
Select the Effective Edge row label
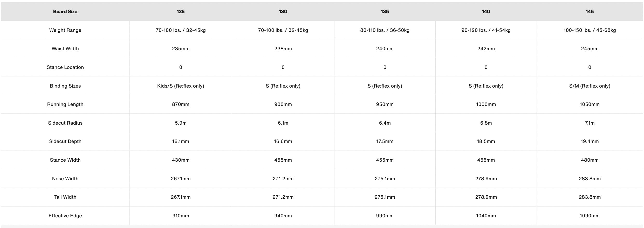pyautogui.click(x=65, y=216)
